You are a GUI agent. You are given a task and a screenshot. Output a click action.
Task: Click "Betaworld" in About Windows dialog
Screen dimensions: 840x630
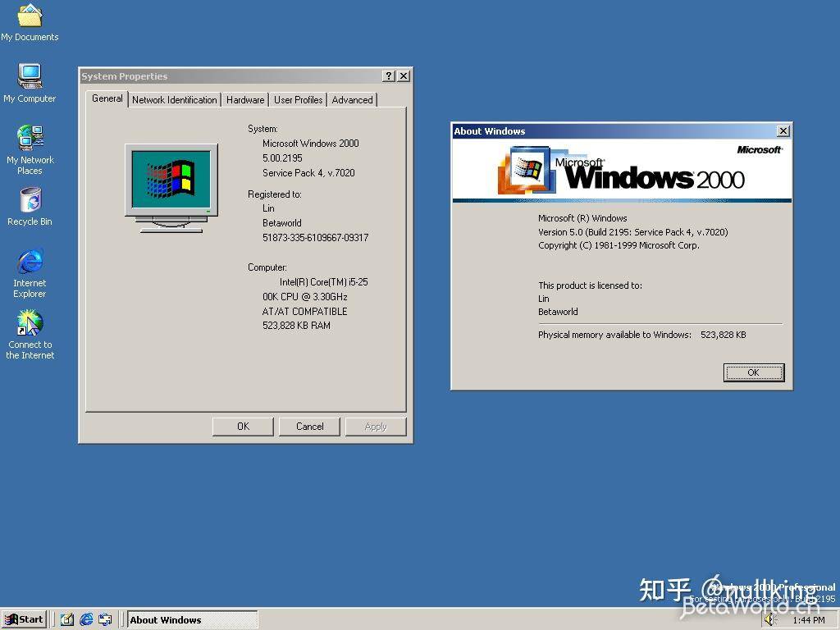pos(558,312)
